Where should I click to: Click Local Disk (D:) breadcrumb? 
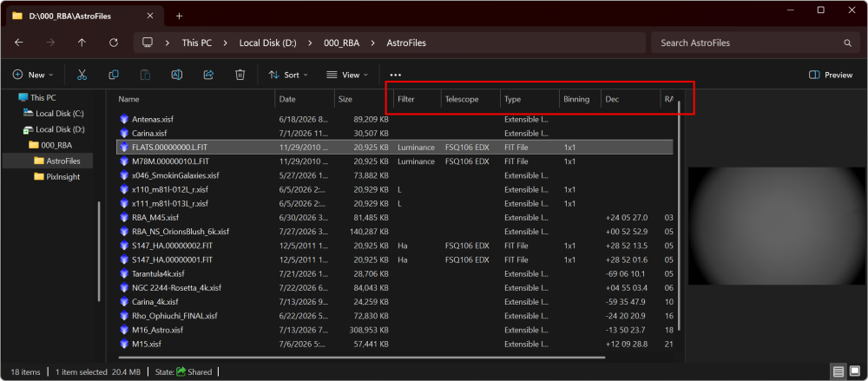click(267, 43)
